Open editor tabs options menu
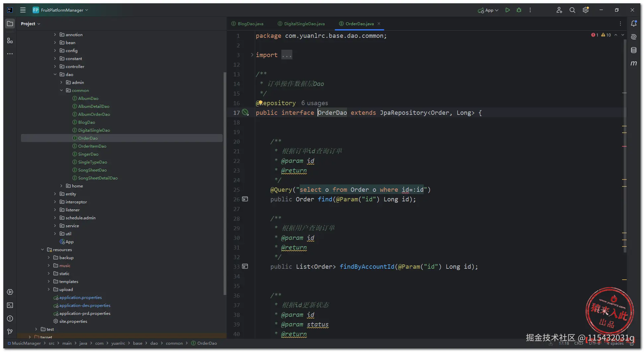The width and height of the screenshot is (644, 352). 620,24
